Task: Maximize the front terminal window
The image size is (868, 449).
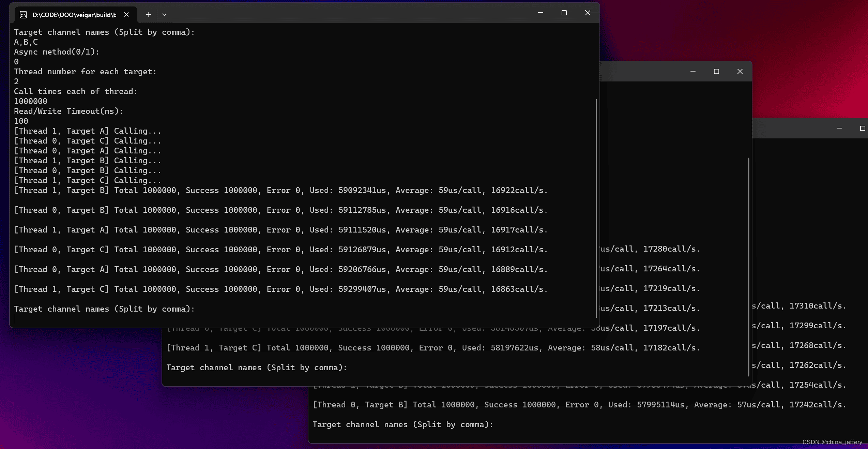Action: click(564, 13)
